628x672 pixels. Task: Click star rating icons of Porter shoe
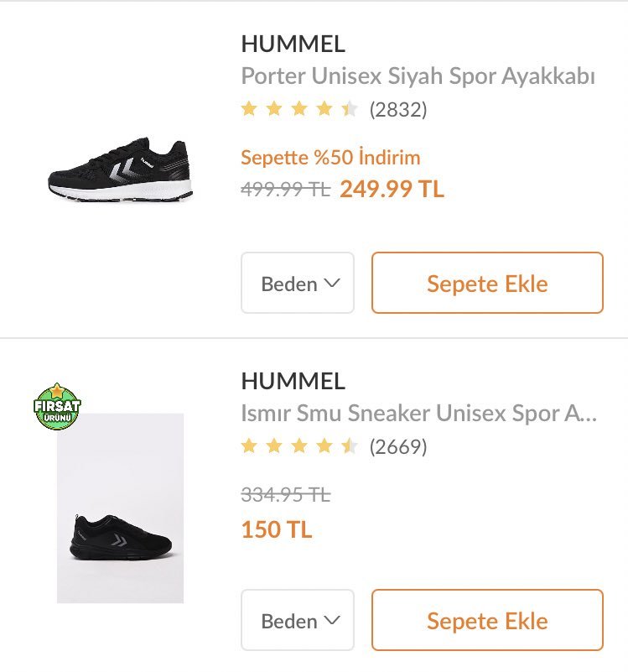coord(299,109)
